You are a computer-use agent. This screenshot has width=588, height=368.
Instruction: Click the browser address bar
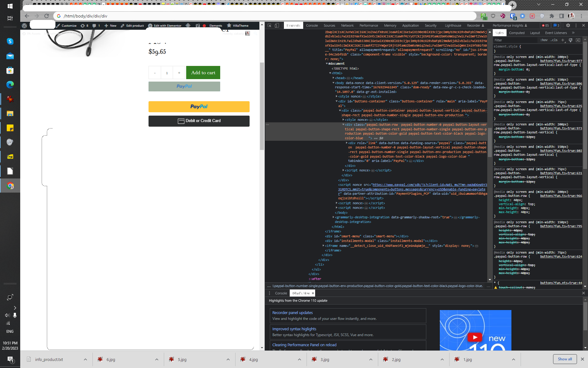pyautogui.click(x=265, y=16)
